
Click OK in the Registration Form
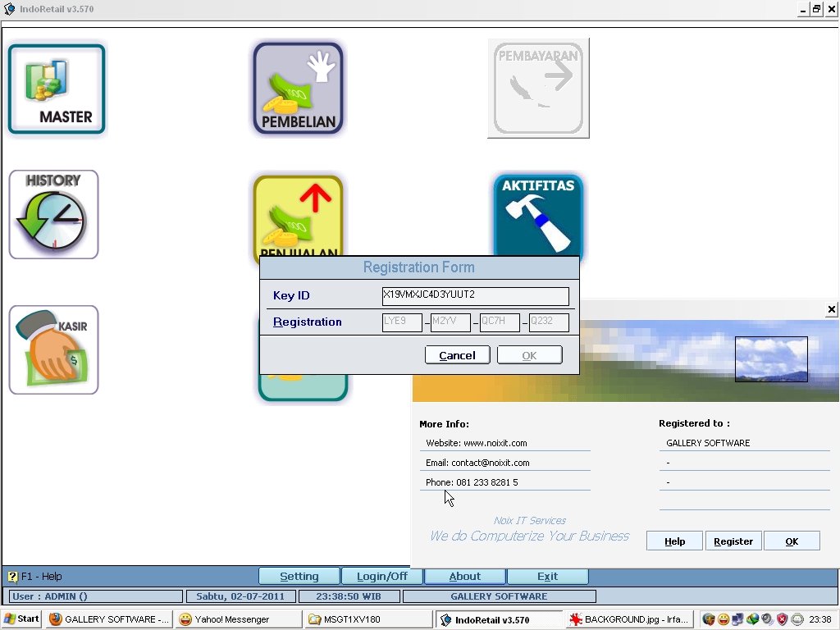529,355
